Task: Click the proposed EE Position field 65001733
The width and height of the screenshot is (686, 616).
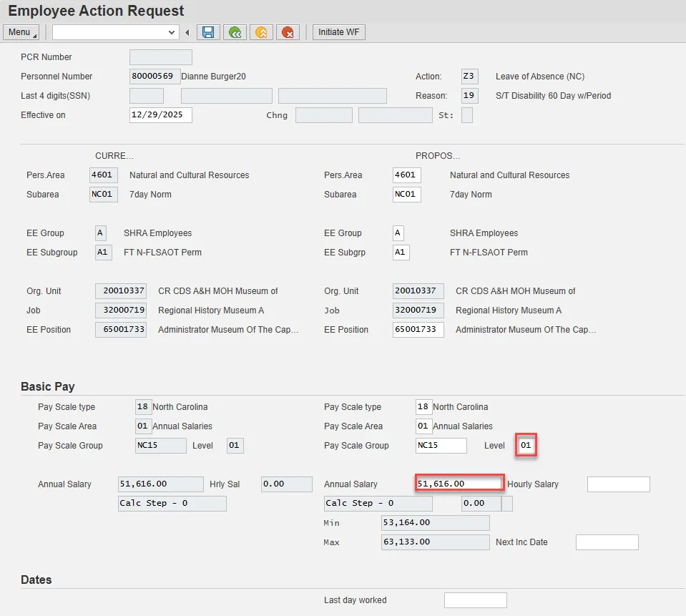Action: point(418,330)
